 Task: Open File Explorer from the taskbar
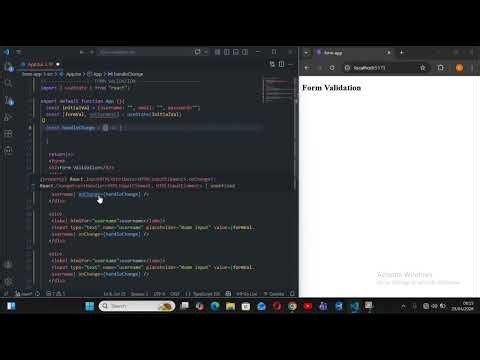[x=230, y=306]
